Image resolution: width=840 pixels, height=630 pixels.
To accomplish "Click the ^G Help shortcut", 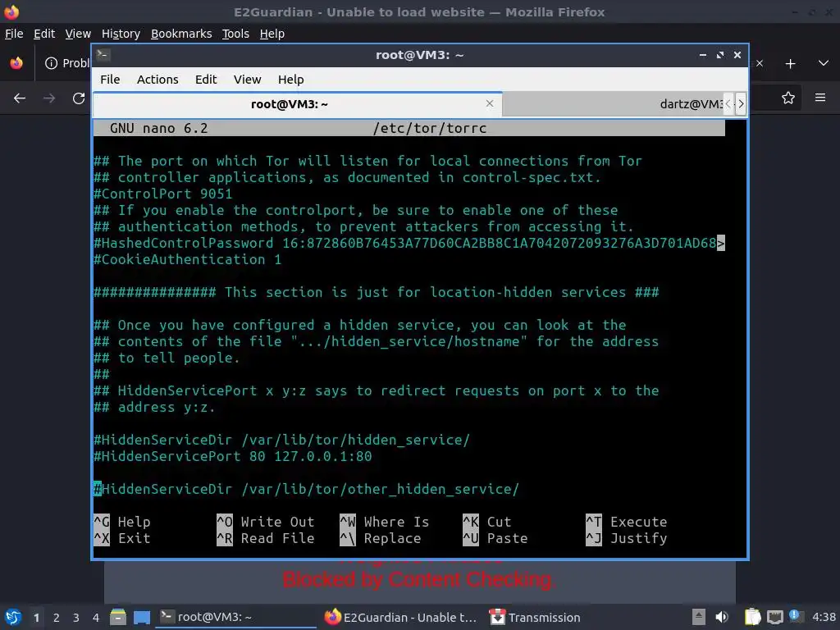I will [122, 522].
